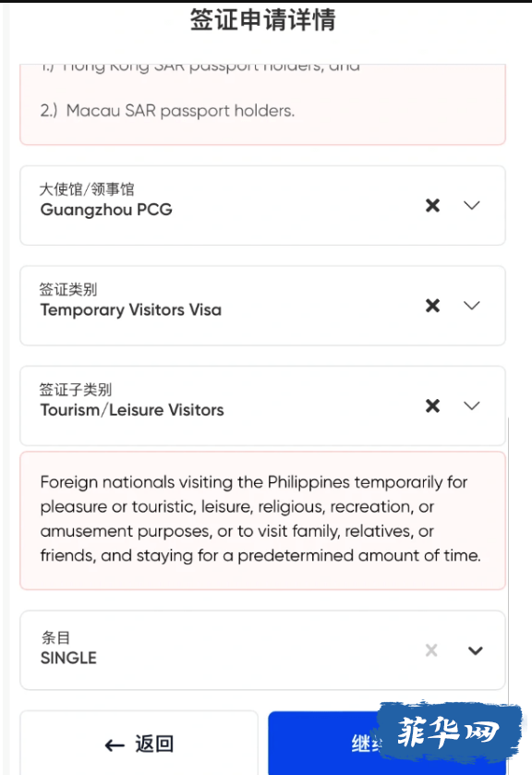Expand the visa subcategory dropdown chevron

tap(472, 406)
